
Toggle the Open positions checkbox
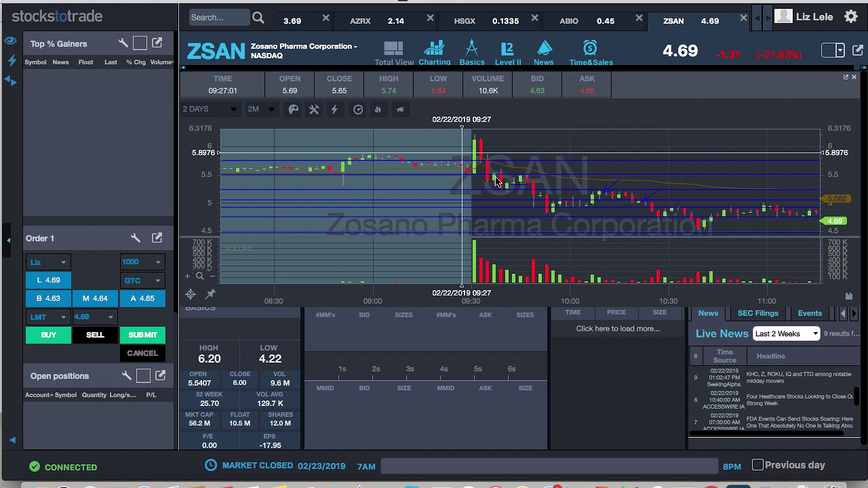(143, 375)
